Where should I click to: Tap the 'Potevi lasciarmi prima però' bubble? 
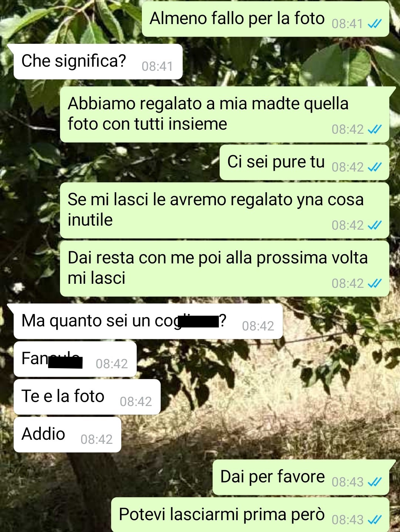tap(250, 515)
